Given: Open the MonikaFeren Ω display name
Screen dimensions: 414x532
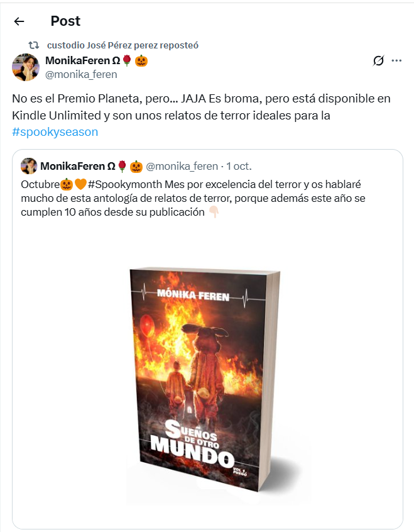Looking at the screenshot, I should tap(83, 60).
